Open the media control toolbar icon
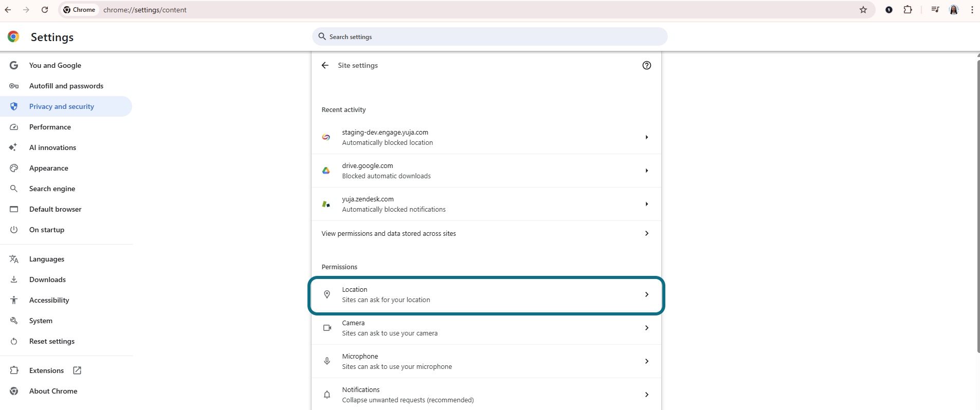Image resolution: width=980 pixels, height=410 pixels. 935,10
